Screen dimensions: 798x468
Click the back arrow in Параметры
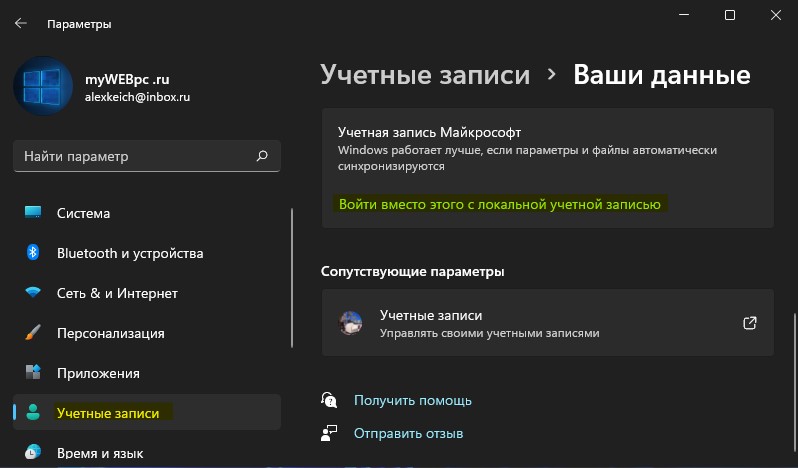coord(21,23)
